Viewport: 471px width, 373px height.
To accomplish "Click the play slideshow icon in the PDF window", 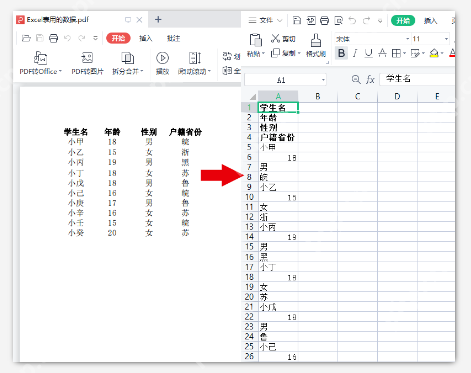I will tap(162, 58).
